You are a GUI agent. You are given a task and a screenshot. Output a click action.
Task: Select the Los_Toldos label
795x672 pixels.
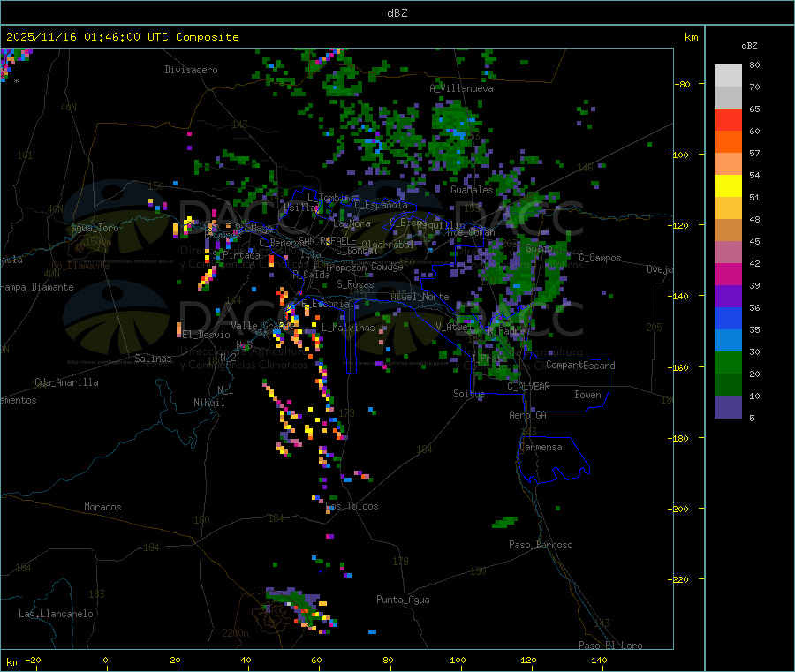(x=352, y=506)
